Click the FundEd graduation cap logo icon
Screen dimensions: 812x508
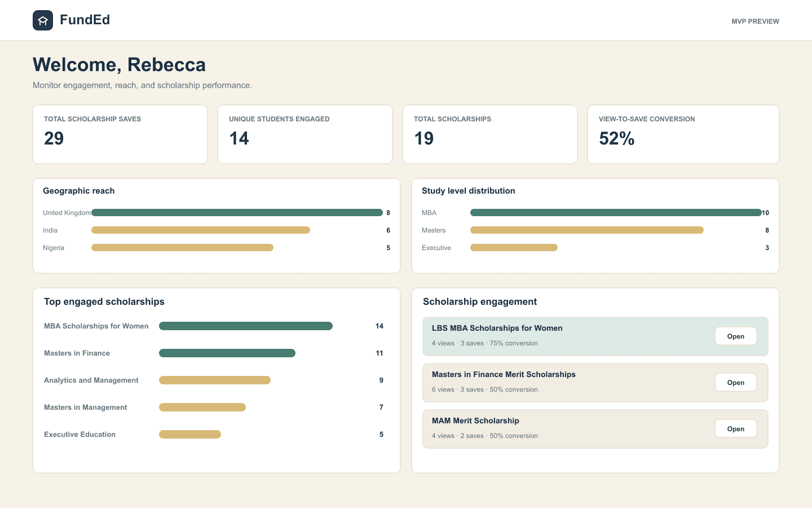click(43, 20)
